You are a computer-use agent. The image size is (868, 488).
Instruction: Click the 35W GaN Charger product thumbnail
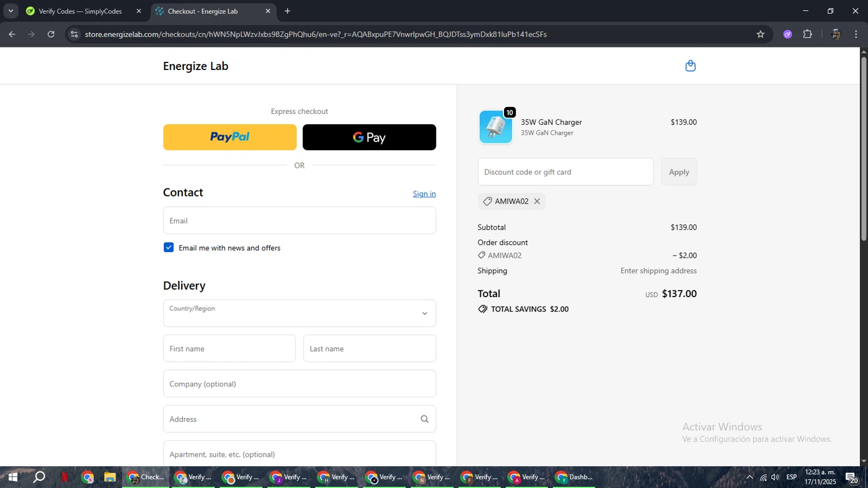[496, 127]
